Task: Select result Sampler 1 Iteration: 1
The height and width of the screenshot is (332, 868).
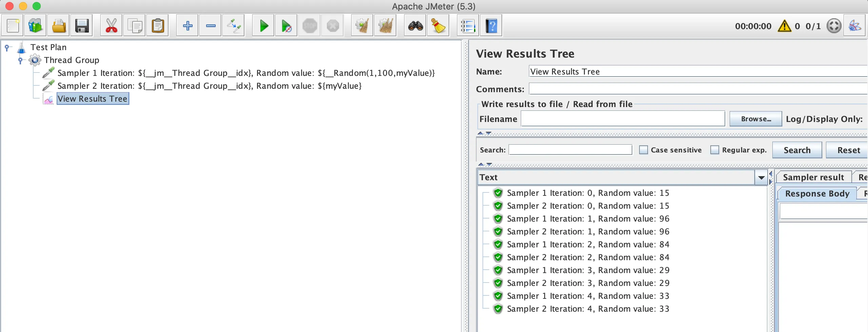Action: coord(588,219)
